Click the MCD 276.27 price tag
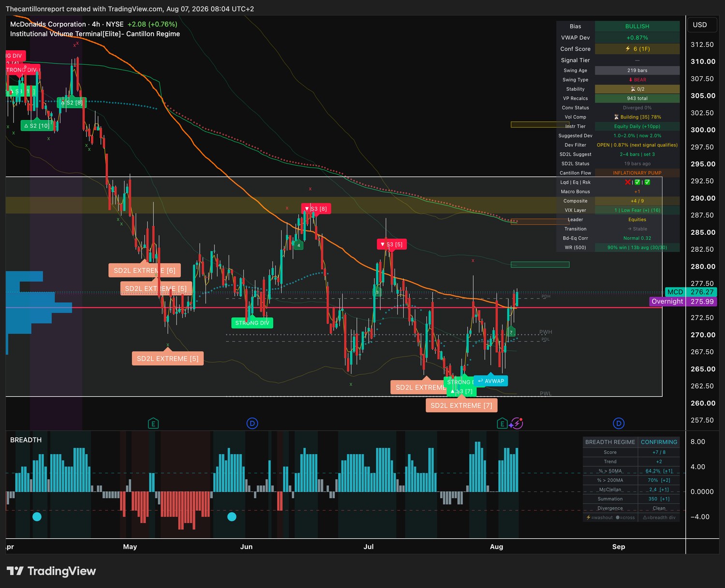Viewport: 725px width, 588px height. tap(690, 292)
